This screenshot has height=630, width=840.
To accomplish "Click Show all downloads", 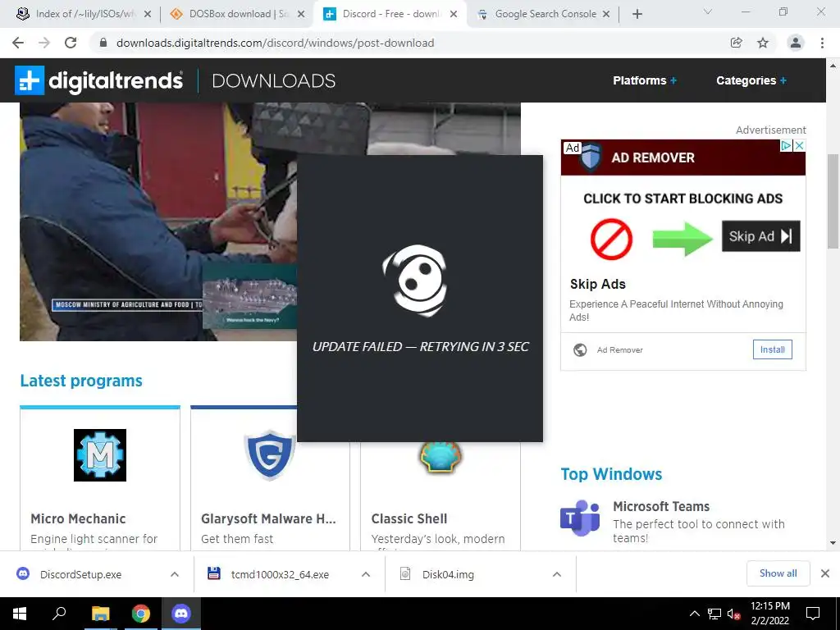I will 778,573.
